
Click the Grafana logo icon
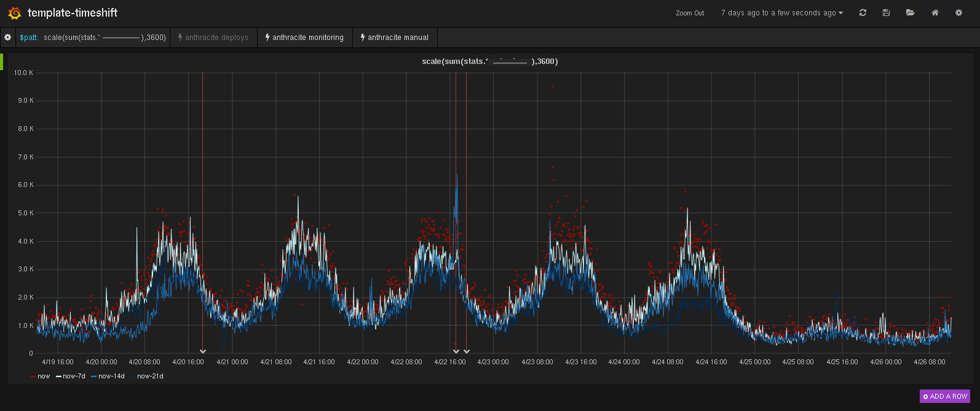tap(14, 13)
